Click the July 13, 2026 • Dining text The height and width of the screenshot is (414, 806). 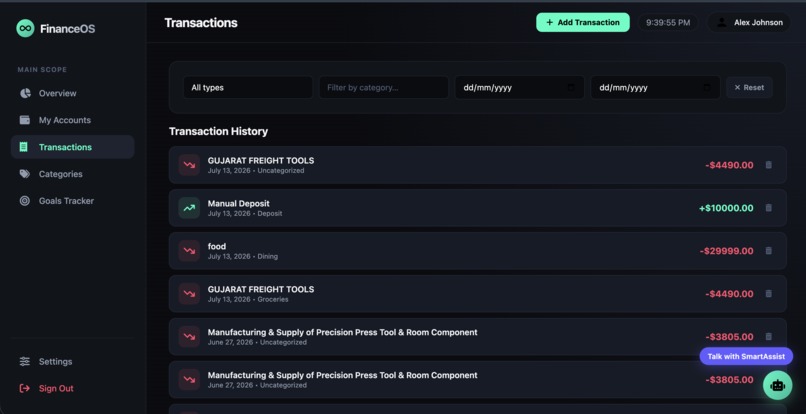click(243, 256)
